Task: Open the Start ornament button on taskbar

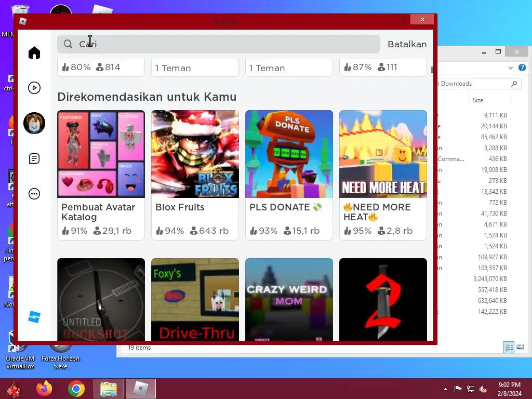Action: [x=14, y=389]
